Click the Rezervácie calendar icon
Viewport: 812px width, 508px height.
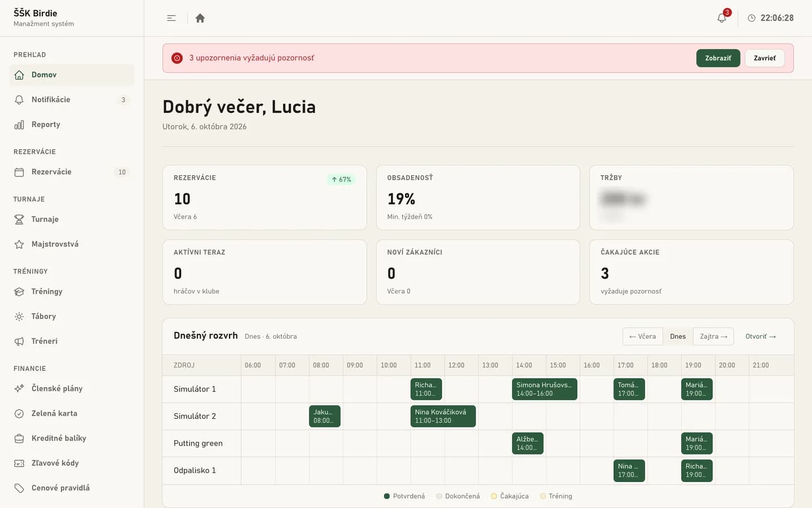[19, 172]
